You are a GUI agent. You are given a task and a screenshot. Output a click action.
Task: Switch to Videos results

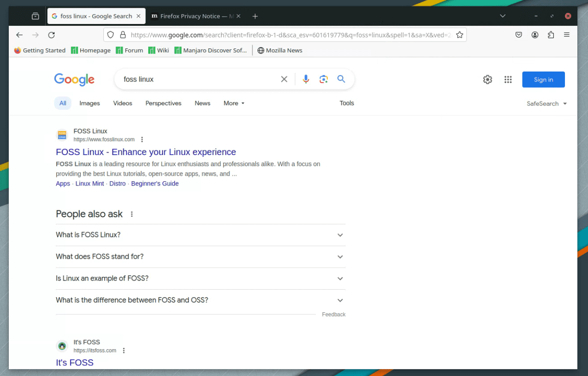click(123, 103)
